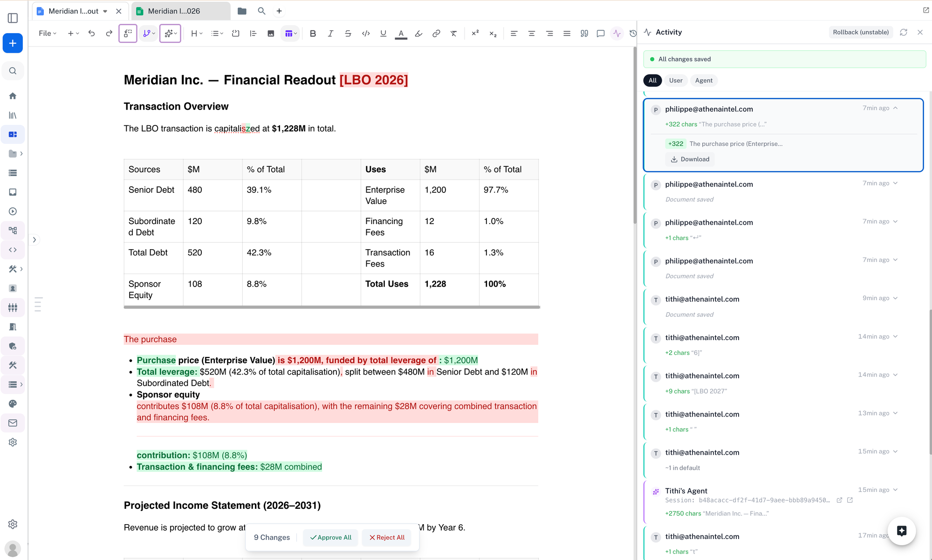Toggle the track changes highlighted button

128,34
